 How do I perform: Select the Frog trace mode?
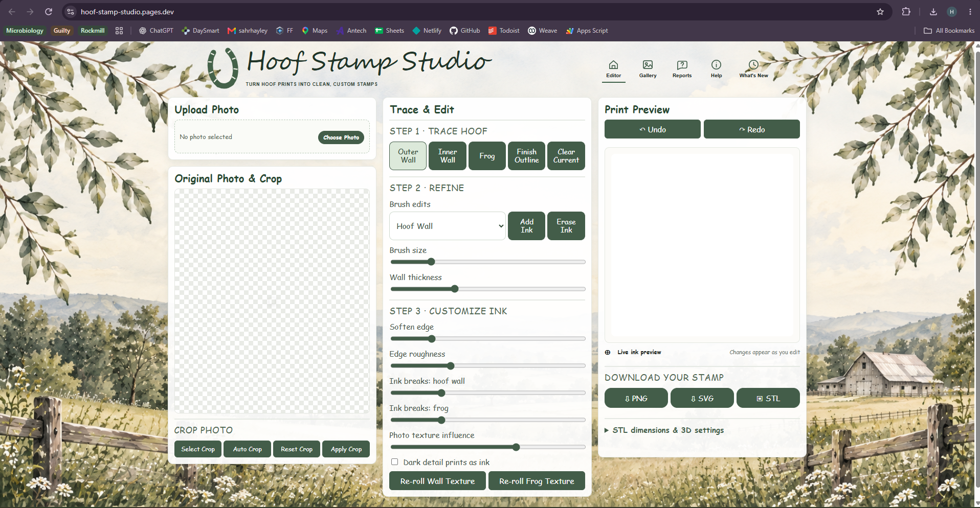click(487, 156)
